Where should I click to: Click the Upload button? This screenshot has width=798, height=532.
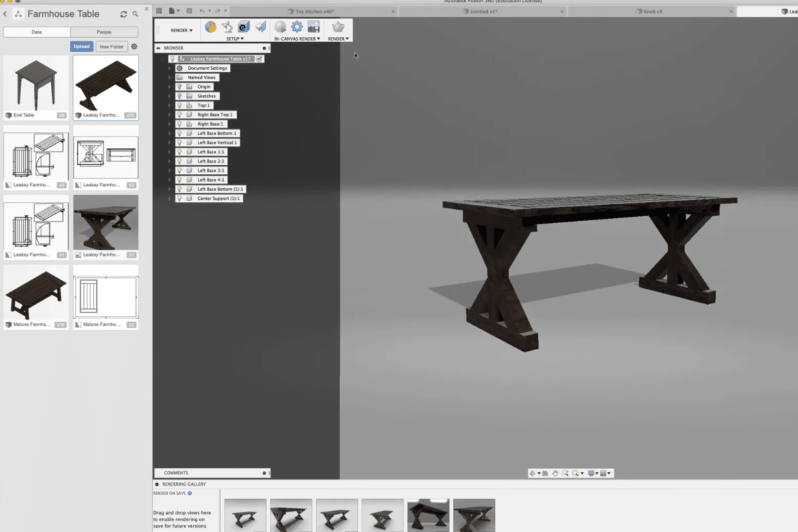pyautogui.click(x=81, y=47)
